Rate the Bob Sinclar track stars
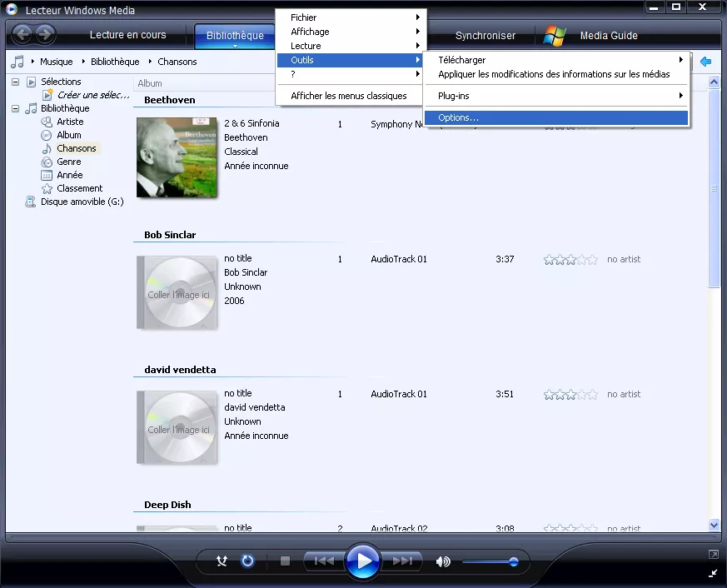The height and width of the screenshot is (588, 727). point(570,260)
